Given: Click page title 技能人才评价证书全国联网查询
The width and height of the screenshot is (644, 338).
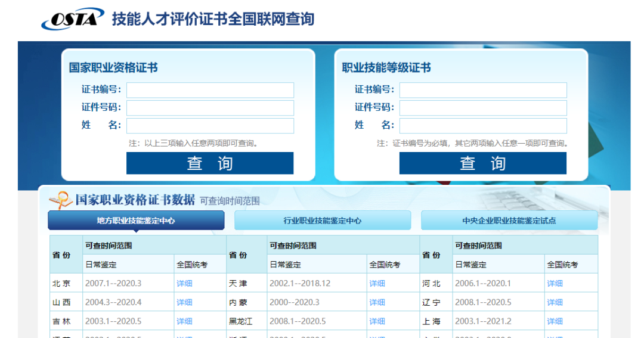Looking at the screenshot, I should click(x=213, y=19).
